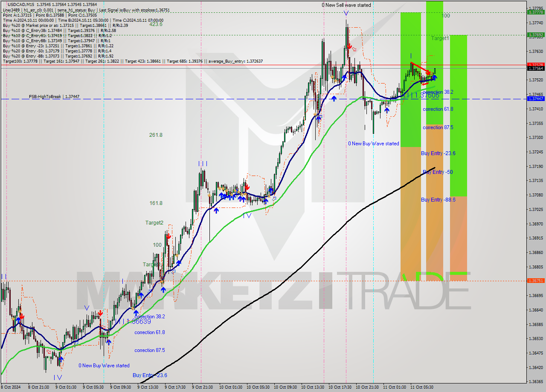
Task: Click the USDCAD,M15 chart title
Action: click(x=53, y=4)
